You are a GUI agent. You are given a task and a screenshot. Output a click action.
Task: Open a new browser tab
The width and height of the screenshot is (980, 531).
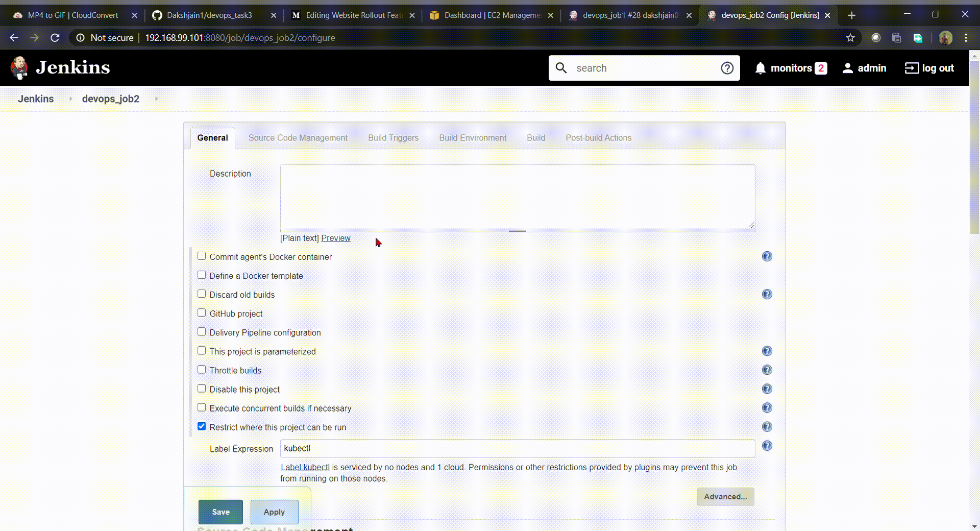(851, 15)
